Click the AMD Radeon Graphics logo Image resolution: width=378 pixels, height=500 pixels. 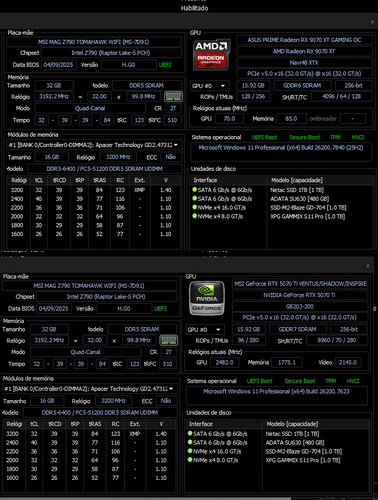(x=212, y=55)
